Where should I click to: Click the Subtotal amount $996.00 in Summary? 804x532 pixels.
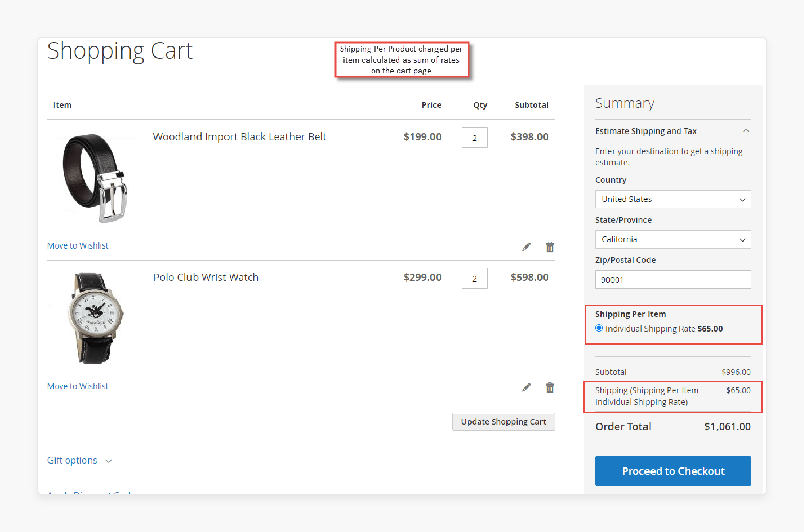pyautogui.click(x=736, y=372)
